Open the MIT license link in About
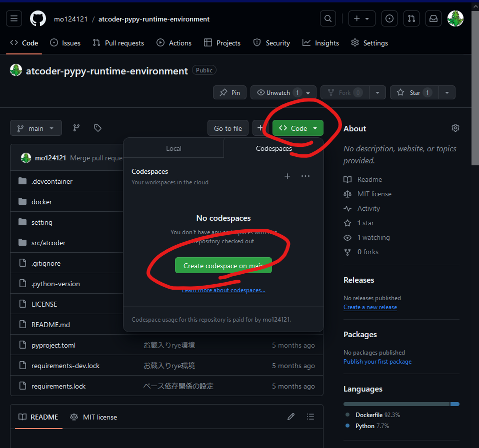 [367, 194]
